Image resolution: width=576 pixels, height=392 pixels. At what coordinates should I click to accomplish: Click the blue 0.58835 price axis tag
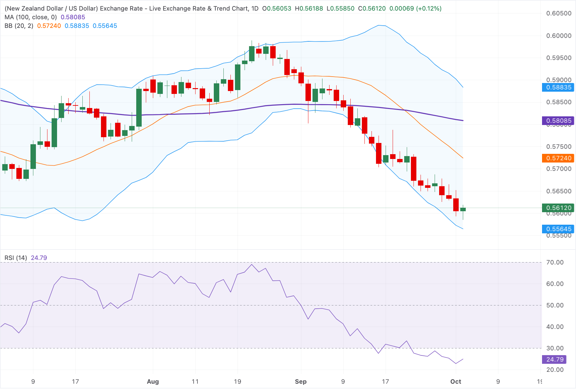coord(558,87)
